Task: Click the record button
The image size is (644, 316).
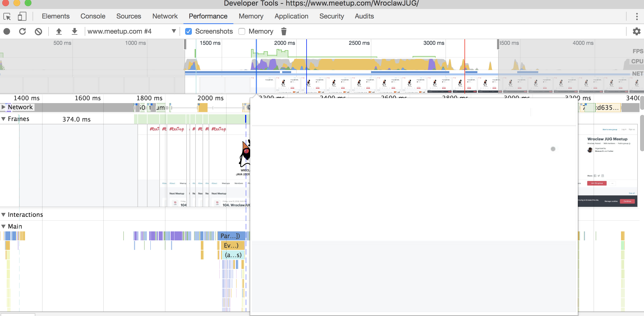Action: [7, 31]
